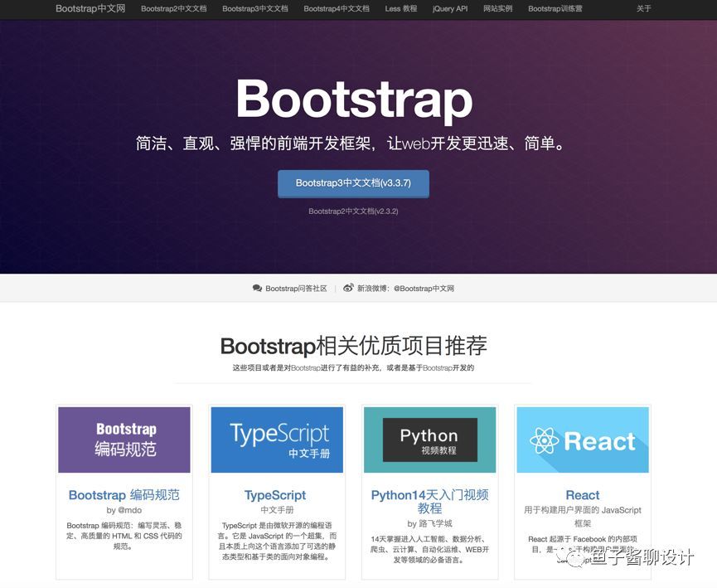Click the Weibo logo icon
717x588 pixels.
tap(348, 288)
